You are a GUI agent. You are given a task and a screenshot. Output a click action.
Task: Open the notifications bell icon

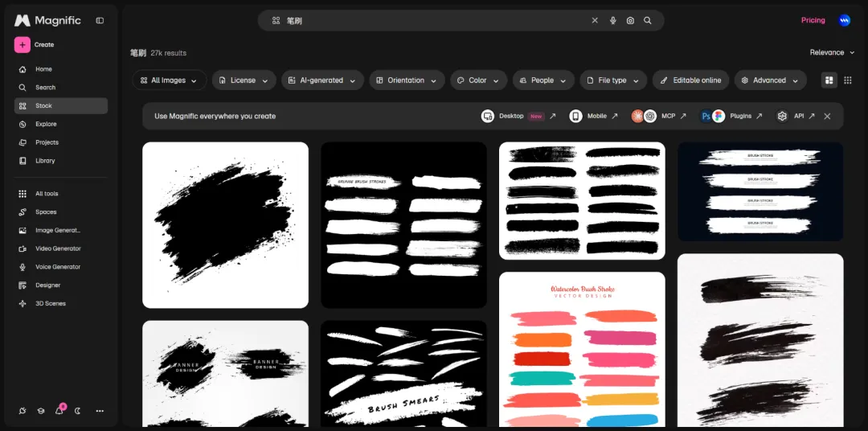59,411
